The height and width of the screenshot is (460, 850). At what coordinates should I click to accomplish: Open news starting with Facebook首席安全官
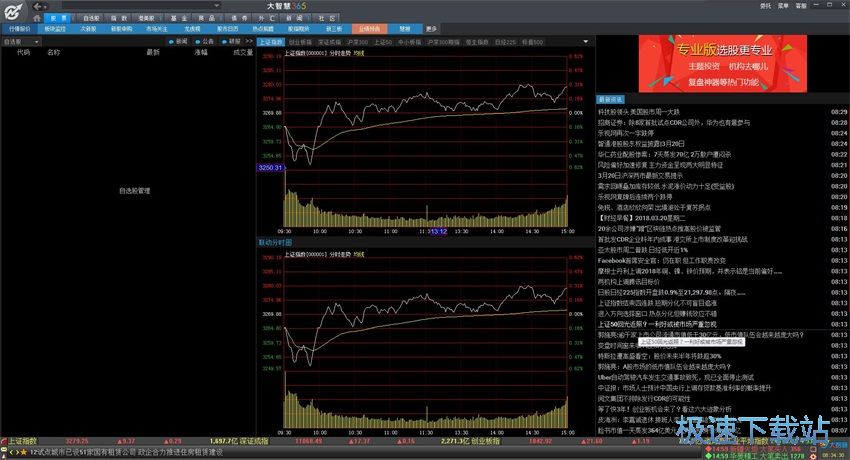662,261
